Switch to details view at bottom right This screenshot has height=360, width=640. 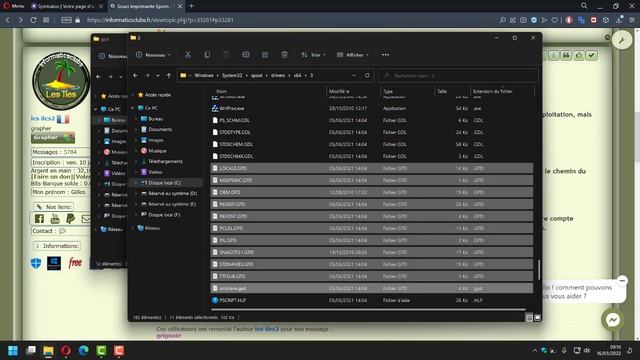[x=529, y=318]
